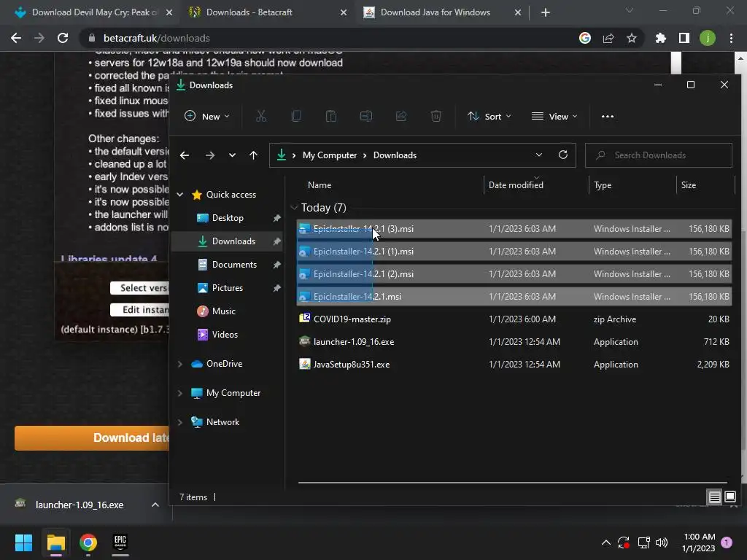The image size is (747, 560).
Task: Expand address bar history dropdown
Action: pyautogui.click(x=539, y=155)
